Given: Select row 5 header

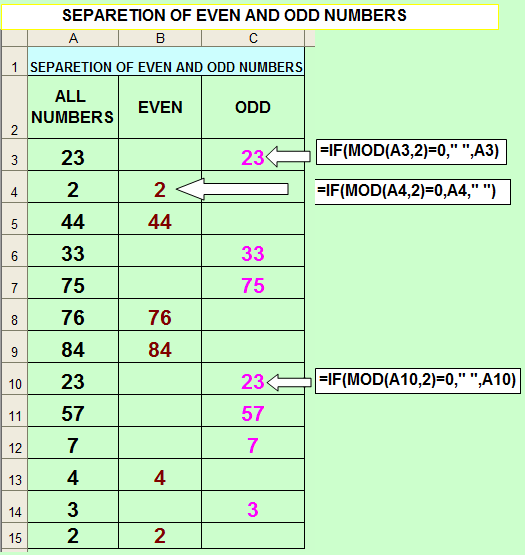Looking at the screenshot, I should point(14,219).
